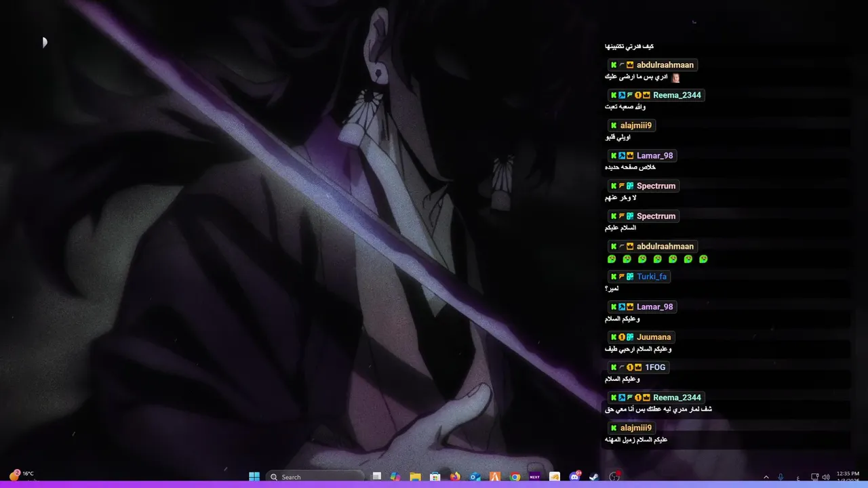868x488 pixels.
Task: Launch Steam from the taskbar
Action: [594, 476]
